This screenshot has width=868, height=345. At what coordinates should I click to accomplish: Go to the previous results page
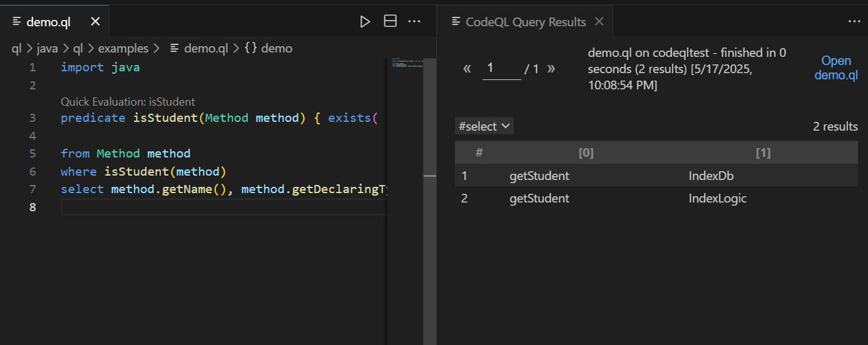(x=467, y=69)
